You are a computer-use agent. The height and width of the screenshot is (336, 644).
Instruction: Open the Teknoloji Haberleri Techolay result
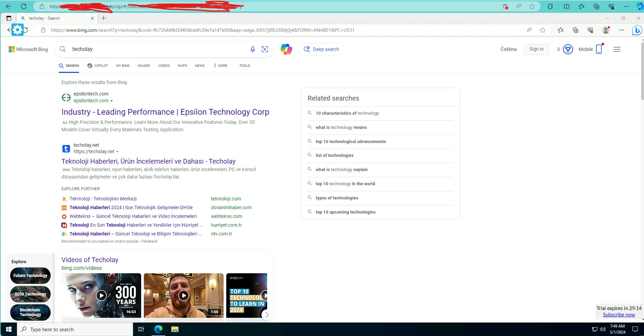click(x=149, y=161)
